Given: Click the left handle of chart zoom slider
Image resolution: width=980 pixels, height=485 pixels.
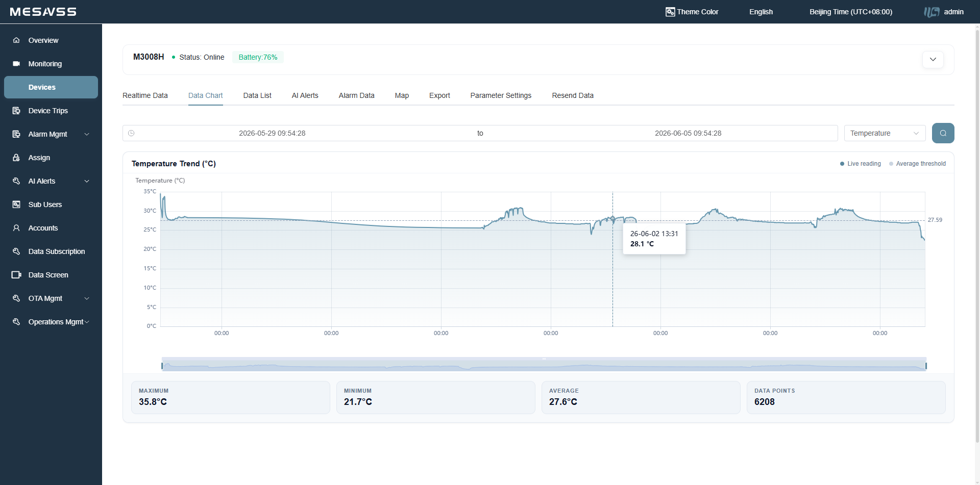Looking at the screenshot, I should (x=162, y=366).
